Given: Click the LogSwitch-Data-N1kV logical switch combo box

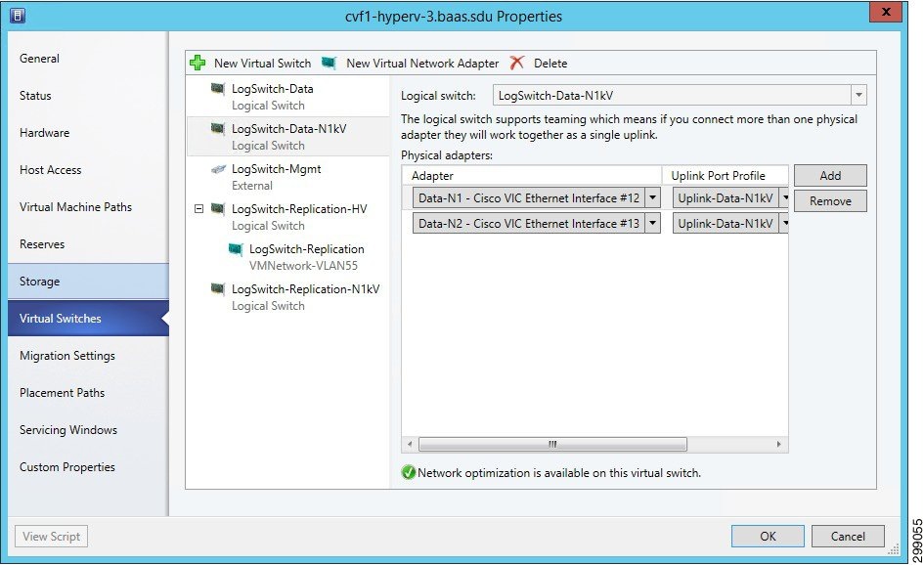Looking at the screenshot, I should tap(680, 95).
